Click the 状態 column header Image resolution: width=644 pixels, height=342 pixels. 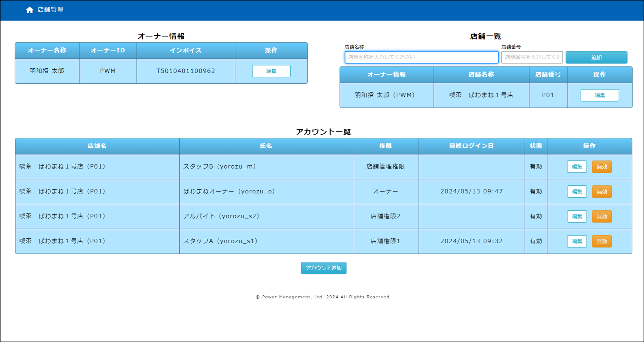[536, 146]
